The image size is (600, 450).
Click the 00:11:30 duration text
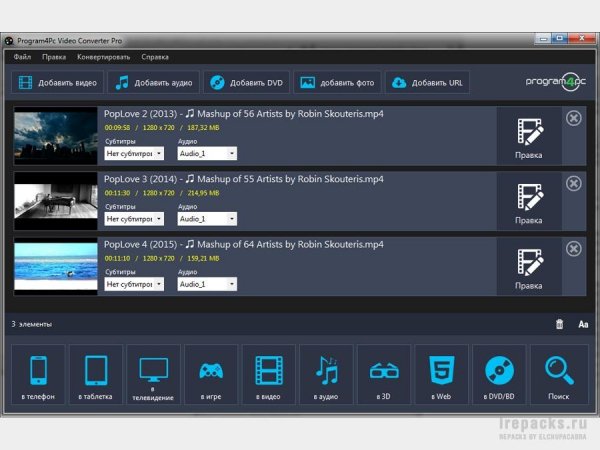click(117, 193)
